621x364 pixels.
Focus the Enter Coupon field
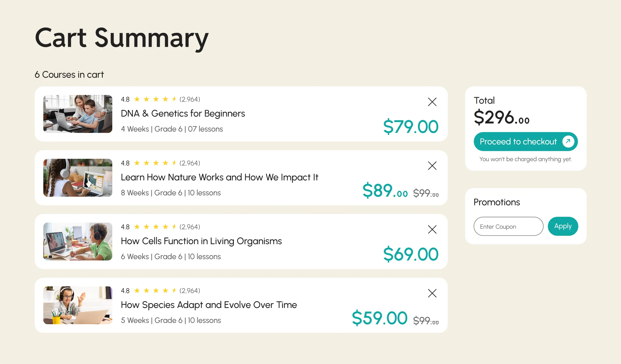(508, 226)
